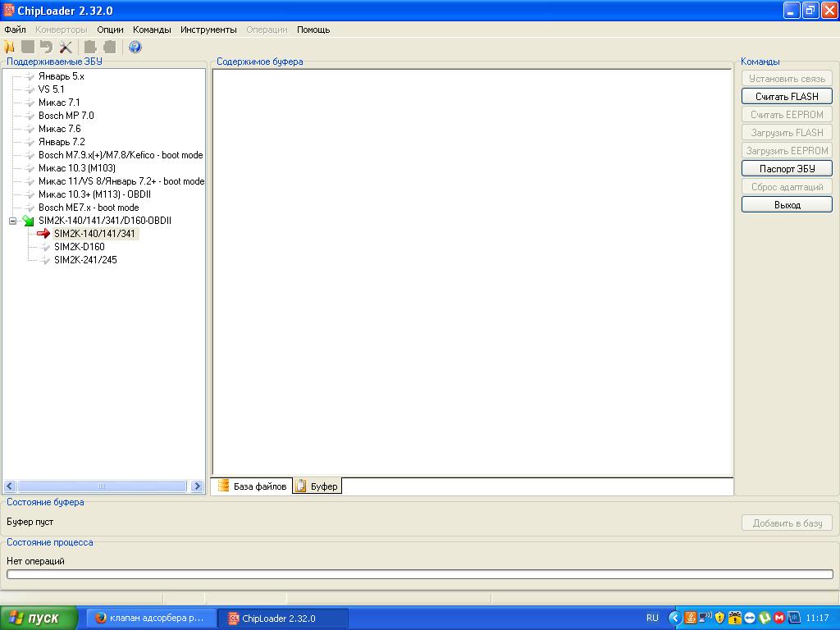Select Микас 10.3+ (M113) - OBDII entry
This screenshot has height=630, width=840.
click(94, 194)
